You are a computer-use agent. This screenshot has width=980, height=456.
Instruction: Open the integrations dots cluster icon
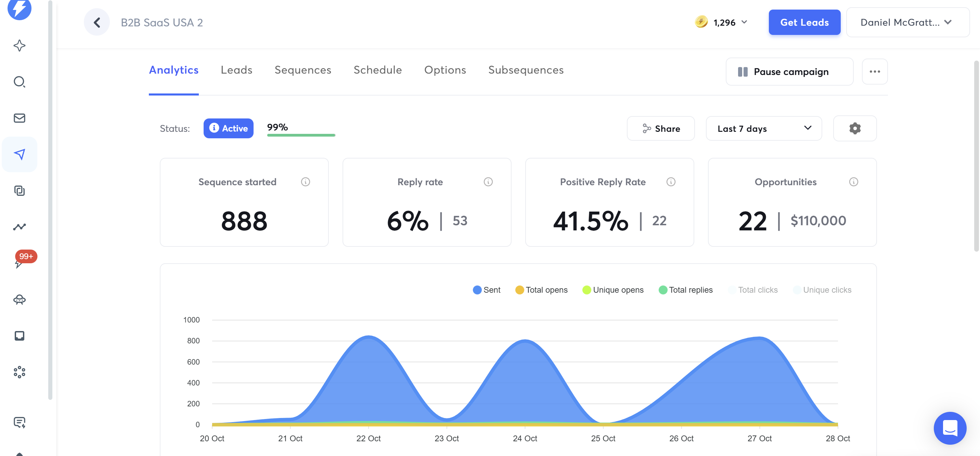click(20, 372)
